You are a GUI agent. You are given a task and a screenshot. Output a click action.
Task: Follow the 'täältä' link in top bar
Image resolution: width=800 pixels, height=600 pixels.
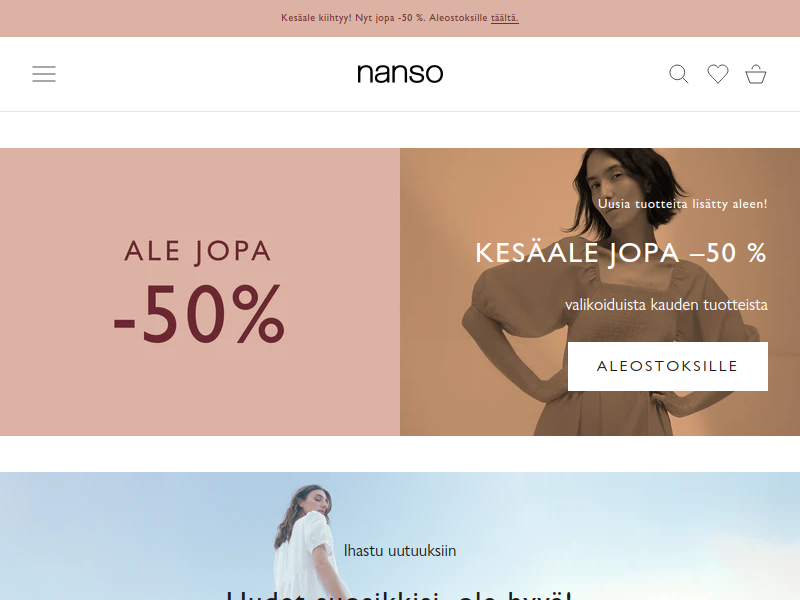click(x=505, y=18)
